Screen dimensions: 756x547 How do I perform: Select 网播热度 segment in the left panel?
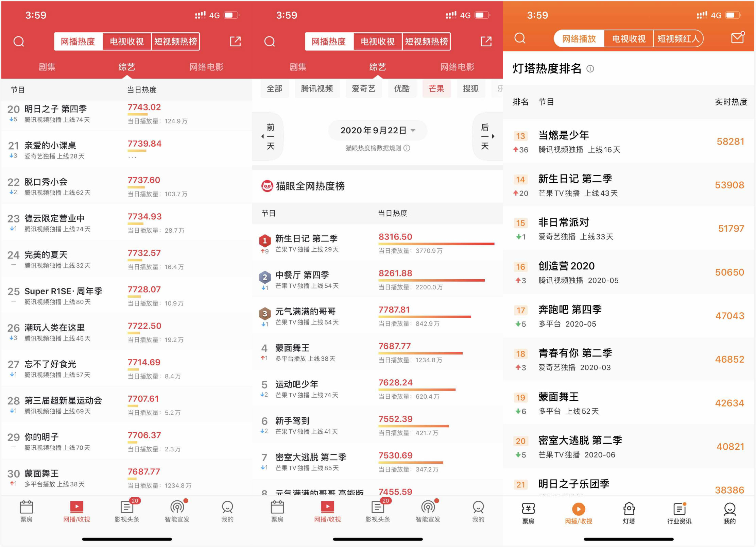pos(78,42)
